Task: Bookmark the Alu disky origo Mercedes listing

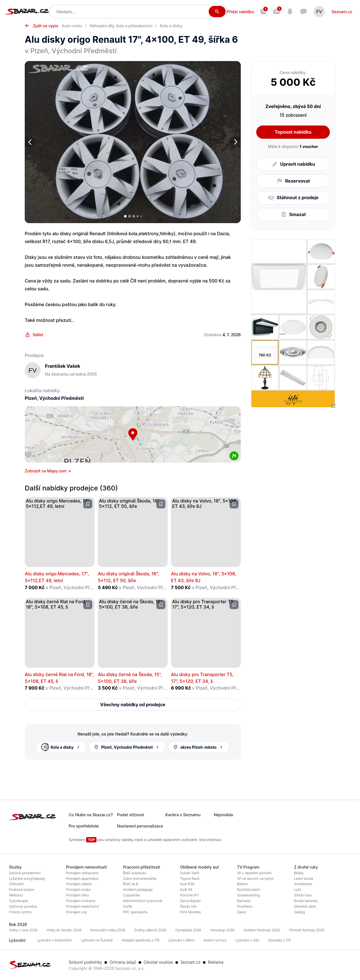Action: (x=88, y=504)
